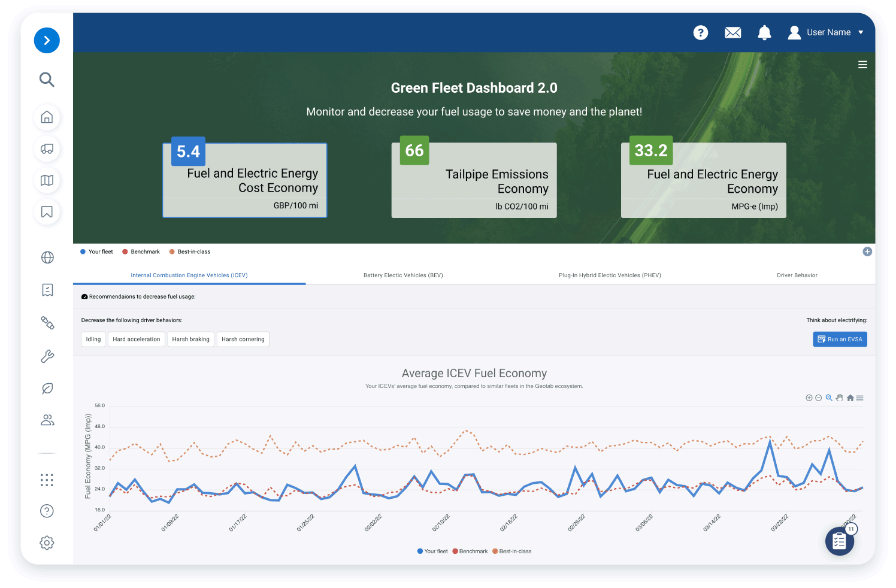Image resolution: width=896 pixels, height=588 pixels.
Task: Click the Run an EVSA button
Action: (x=840, y=340)
